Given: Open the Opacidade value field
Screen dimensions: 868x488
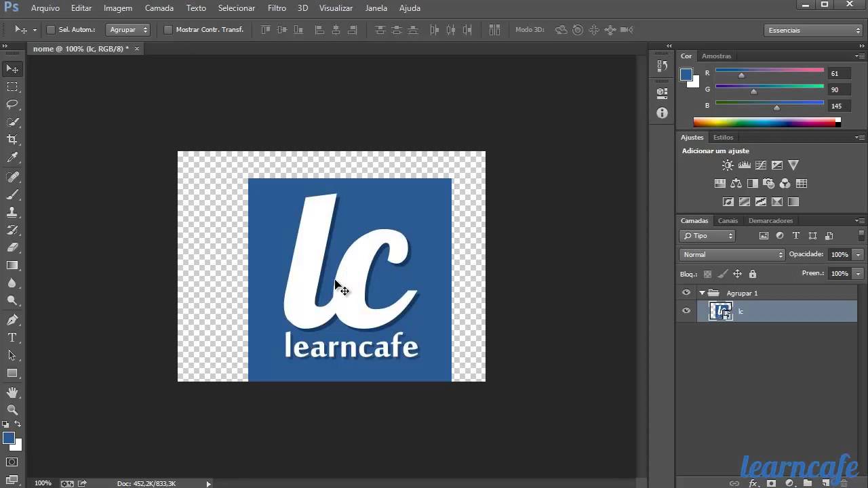Looking at the screenshot, I should point(840,255).
